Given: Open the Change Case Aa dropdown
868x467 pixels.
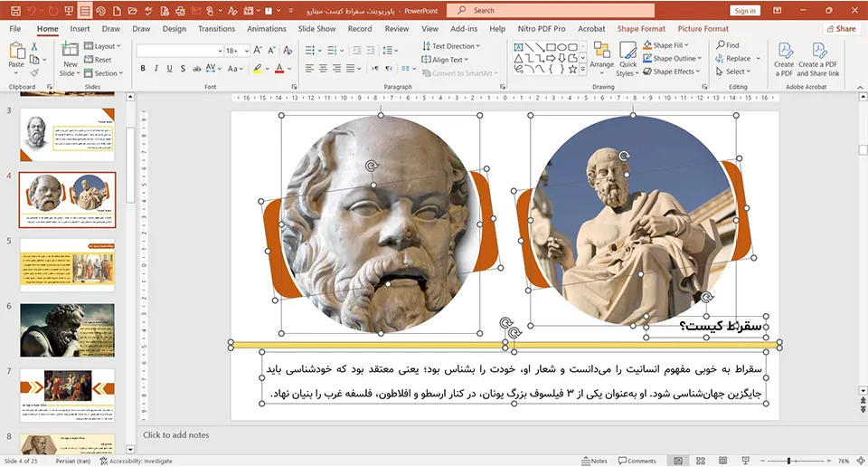Looking at the screenshot, I should (235, 68).
